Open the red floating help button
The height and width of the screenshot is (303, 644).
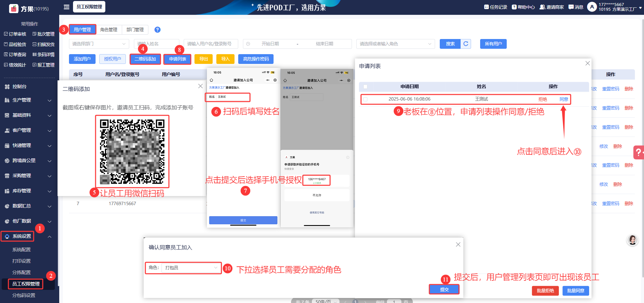(x=638, y=152)
